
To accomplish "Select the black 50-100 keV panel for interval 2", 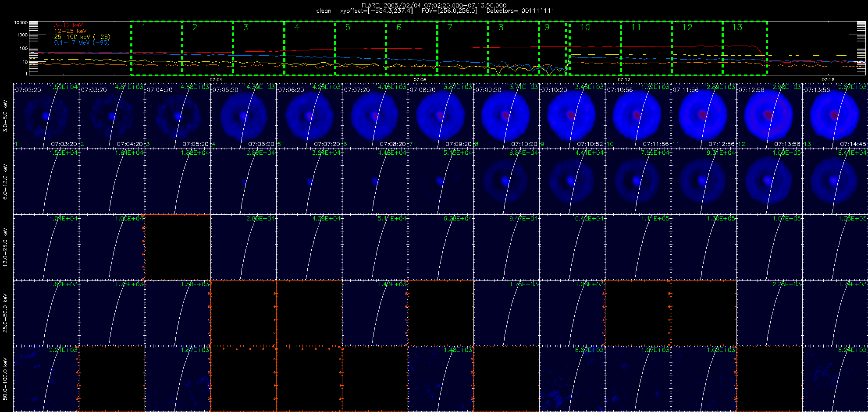I will pos(112,379).
